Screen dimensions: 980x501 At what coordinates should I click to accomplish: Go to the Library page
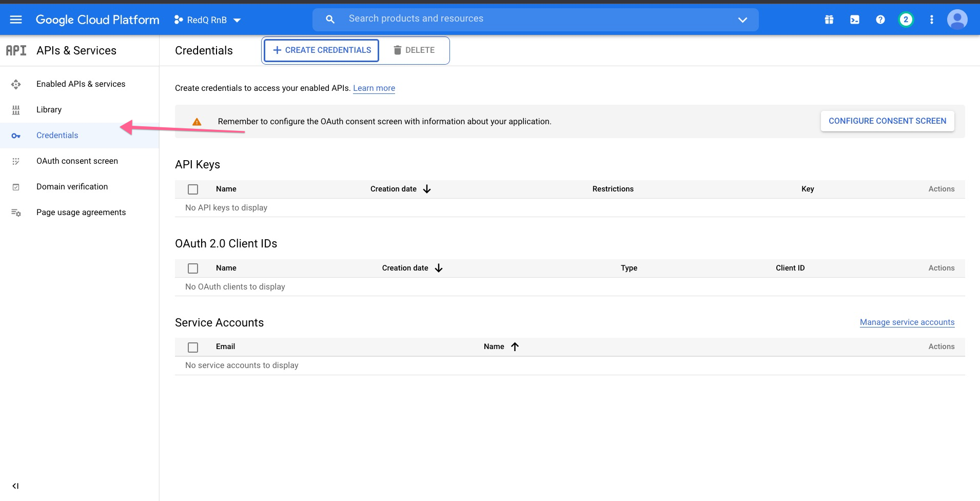click(49, 110)
